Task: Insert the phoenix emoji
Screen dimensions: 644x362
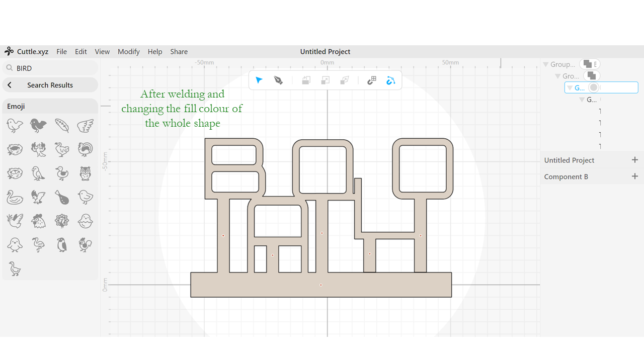Action: coord(38,149)
